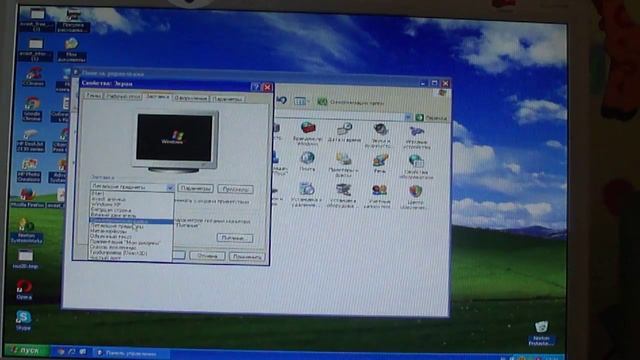Select the My Documents desktop icon
Screen dimensions: 640x360
click(71, 50)
